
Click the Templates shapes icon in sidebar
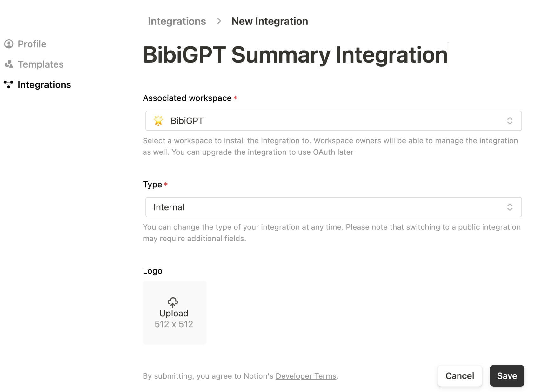[9, 64]
